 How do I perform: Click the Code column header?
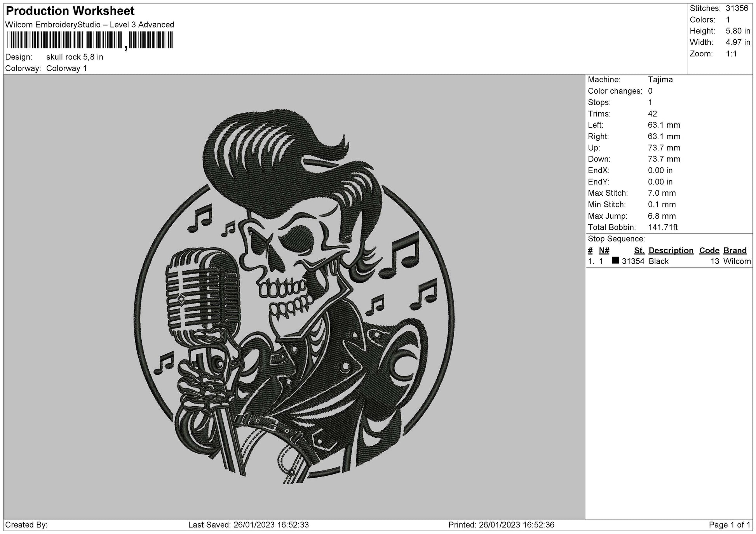click(709, 250)
